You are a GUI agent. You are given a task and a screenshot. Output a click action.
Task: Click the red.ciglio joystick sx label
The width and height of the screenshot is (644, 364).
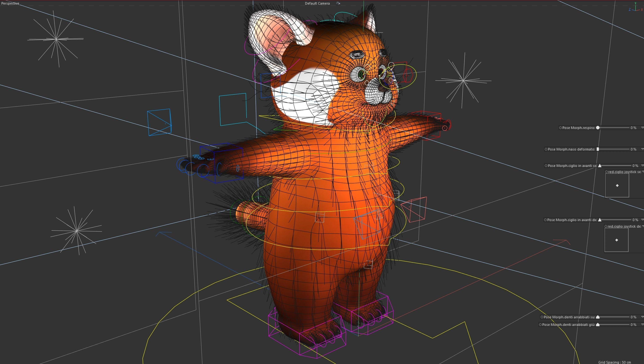[625, 172]
